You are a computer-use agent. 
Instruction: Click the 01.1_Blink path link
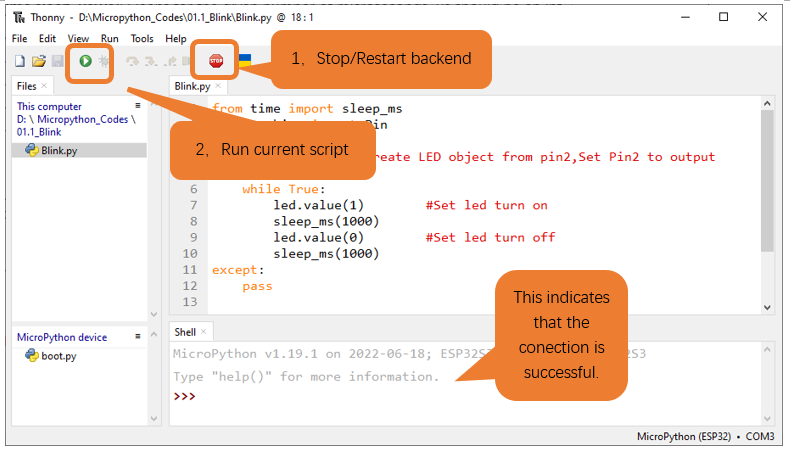(x=39, y=132)
